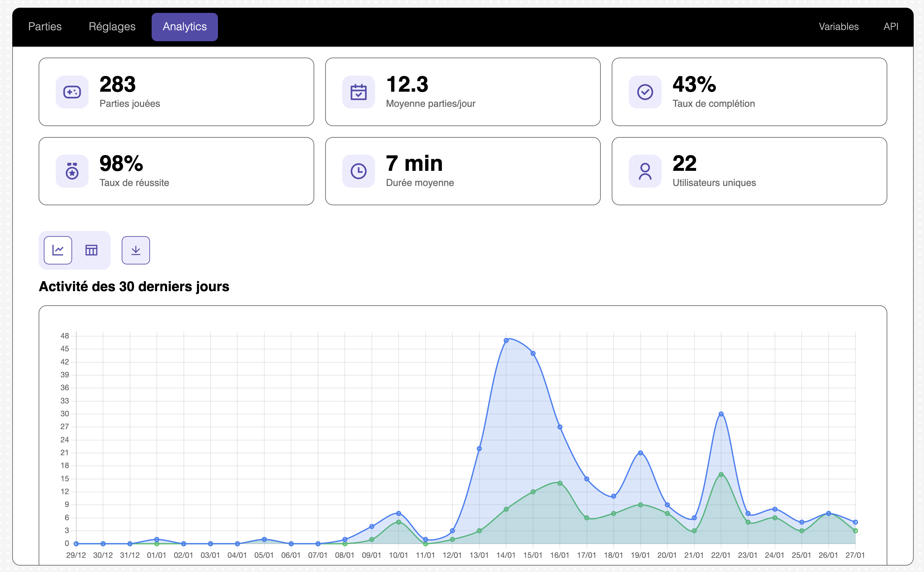The width and height of the screenshot is (924, 572).
Task: Open the Variables link
Action: coord(838,26)
